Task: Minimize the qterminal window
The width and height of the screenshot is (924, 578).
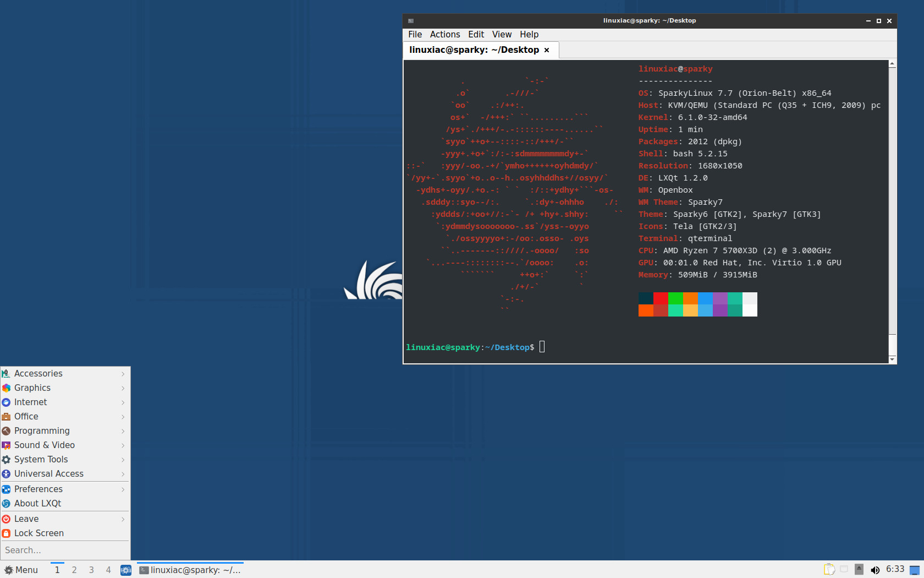Action: (x=868, y=21)
